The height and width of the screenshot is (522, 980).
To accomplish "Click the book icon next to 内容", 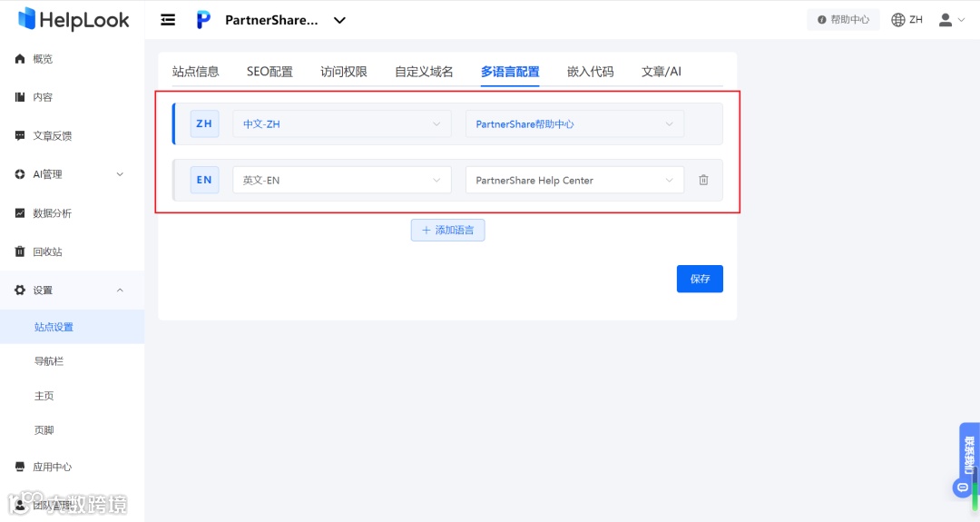I will [x=20, y=97].
